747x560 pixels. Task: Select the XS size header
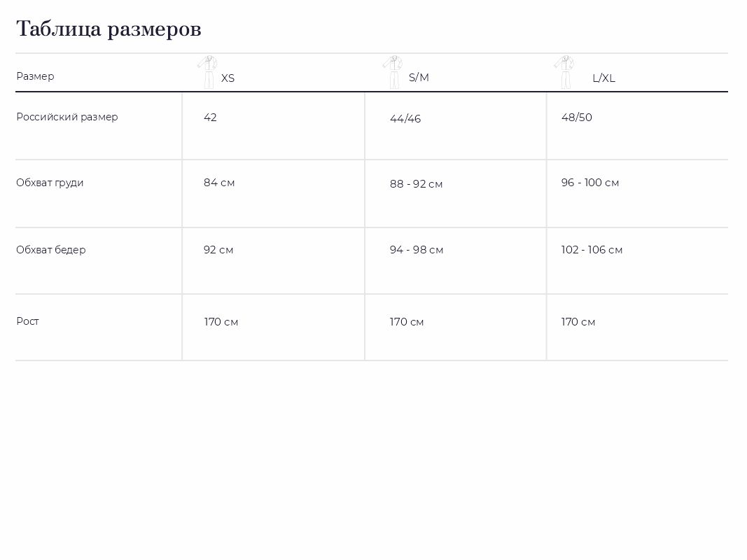228,78
